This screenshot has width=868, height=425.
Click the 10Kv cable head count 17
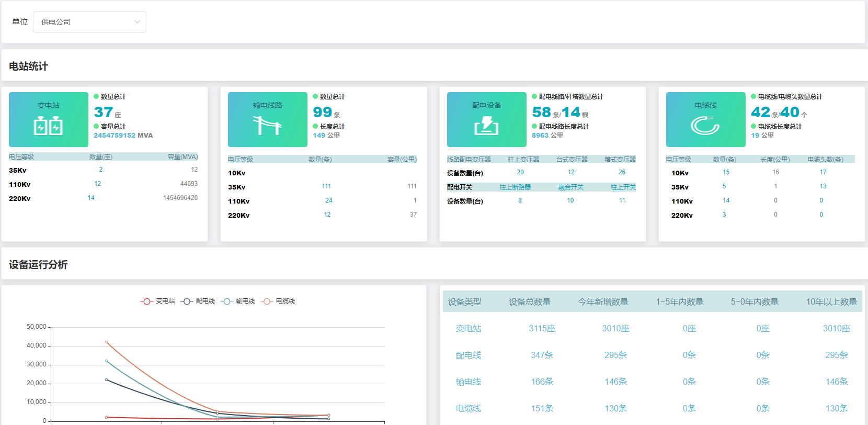(x=823, y=172)
